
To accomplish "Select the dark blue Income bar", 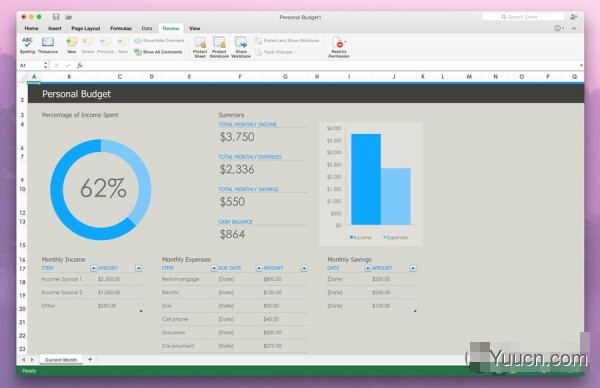I will pos(366,179).
